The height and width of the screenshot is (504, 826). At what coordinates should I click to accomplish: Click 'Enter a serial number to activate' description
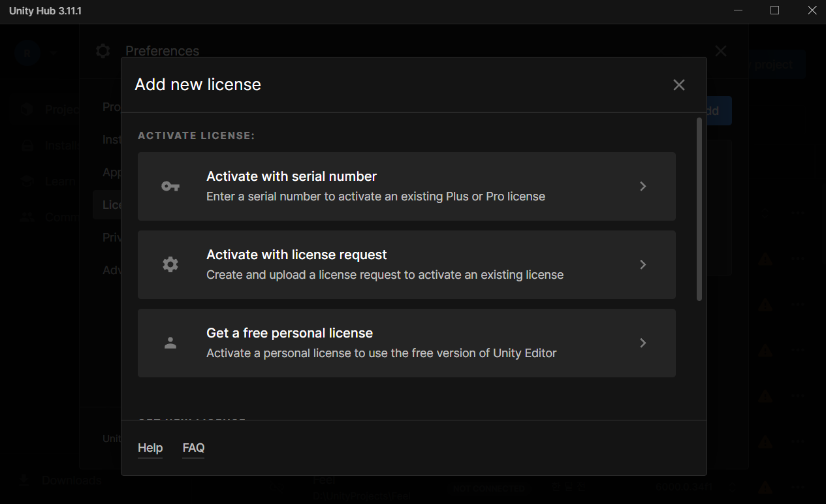pos(375,197)
